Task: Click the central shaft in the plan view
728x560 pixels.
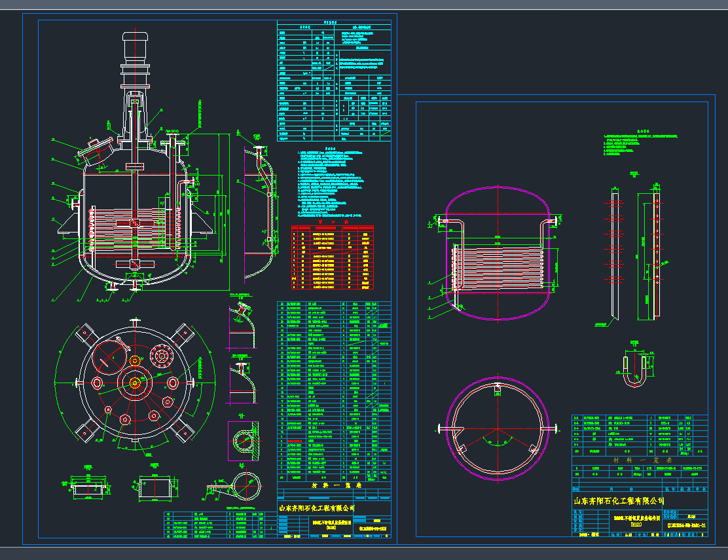Action: coord(135,383)
